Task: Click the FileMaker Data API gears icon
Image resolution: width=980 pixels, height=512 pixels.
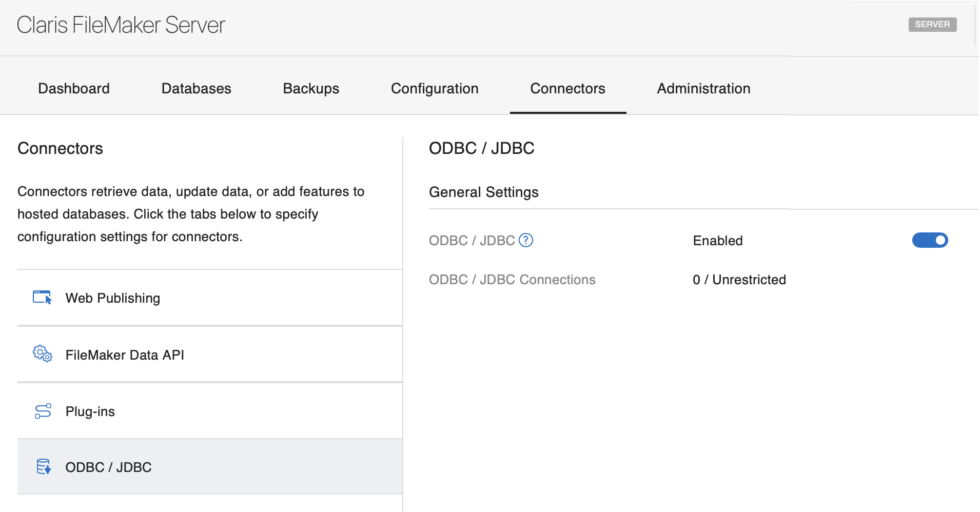Action: [x=43, y=353]
